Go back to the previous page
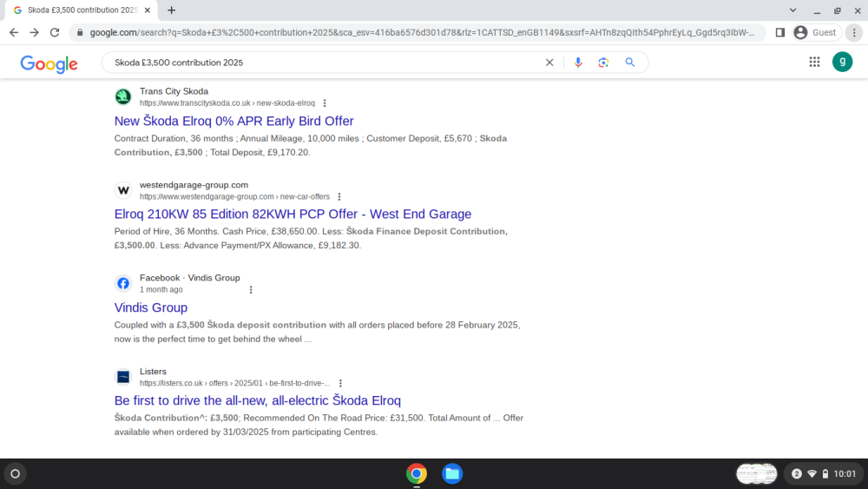The image size is (868, 489). (x=14, y=33)
